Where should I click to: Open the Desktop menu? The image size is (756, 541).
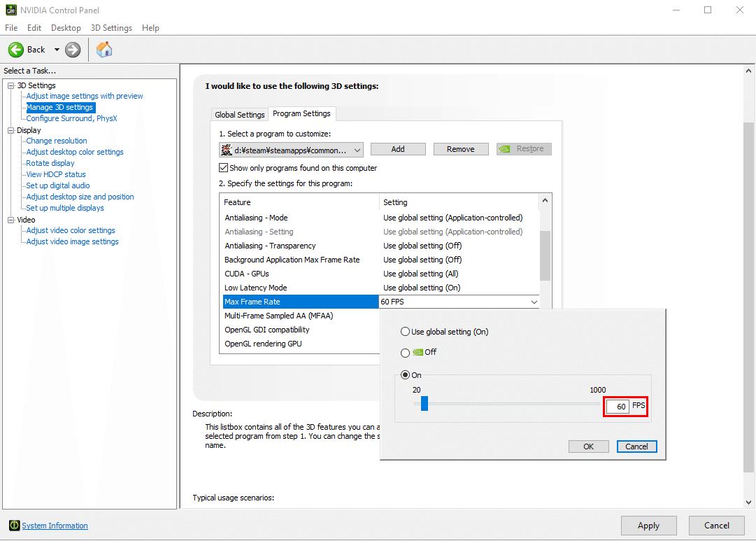click(x=66, y=28)
